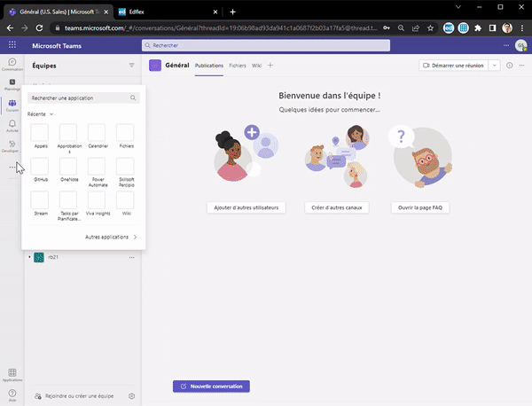Focus Rechercher une application field
This screenshot has width=532, height=406.
tap(83, 98)
